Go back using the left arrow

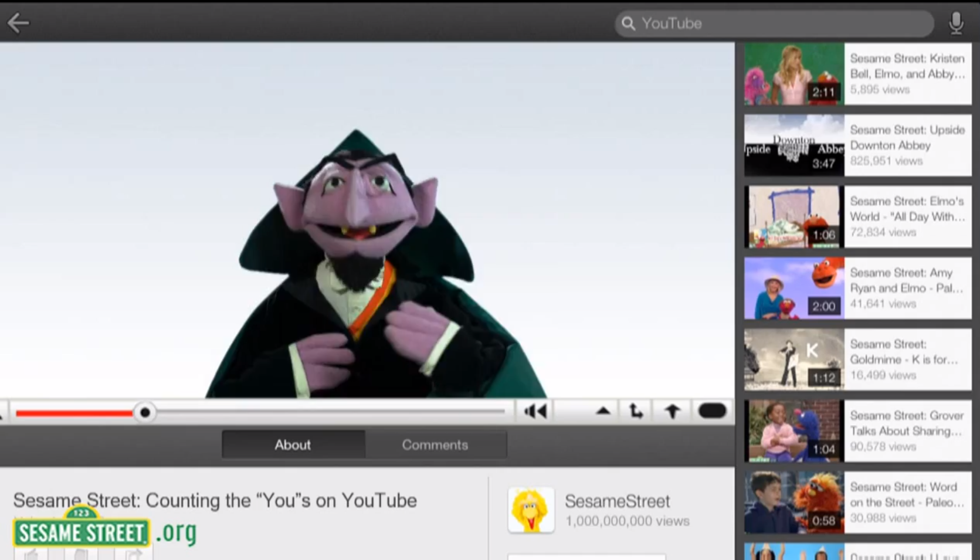[18, 23]
